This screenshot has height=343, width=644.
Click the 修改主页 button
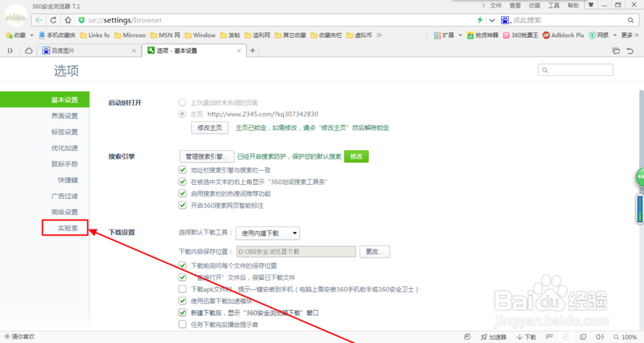pyautogui.click(x=209, y=127)
